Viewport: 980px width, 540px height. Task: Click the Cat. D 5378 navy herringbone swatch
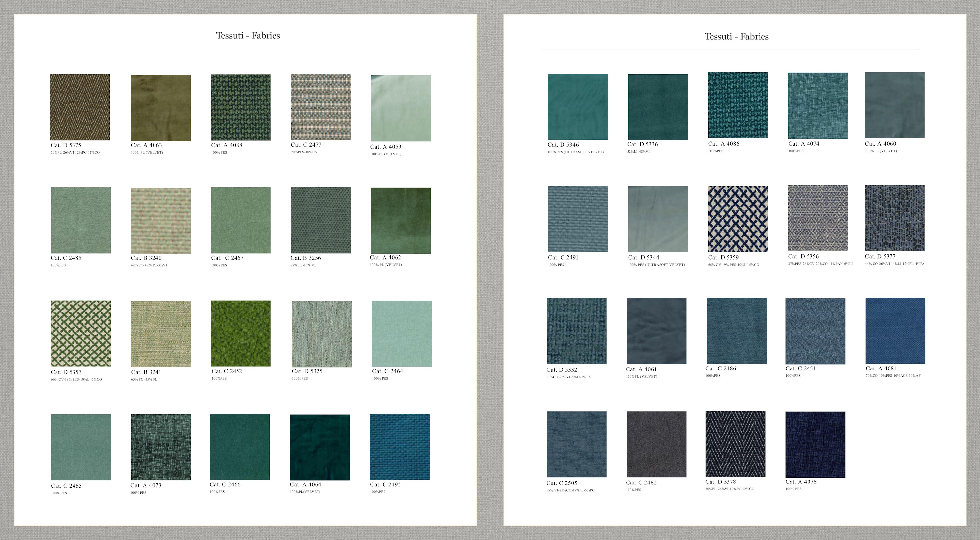pos(735,444)
